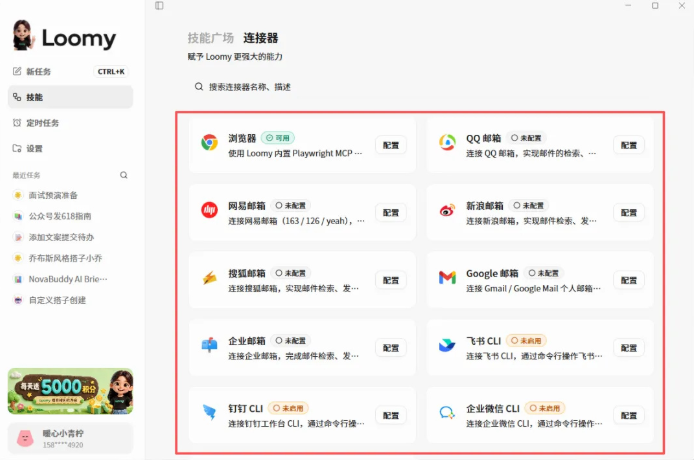Select 技能 in the sidebar
Screen dimensions: 694x460
click(70, 97)
